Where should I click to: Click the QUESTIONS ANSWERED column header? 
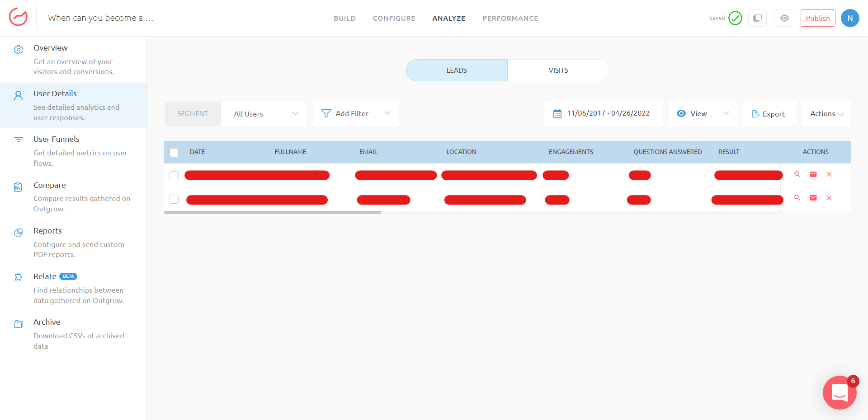point(668,152)
